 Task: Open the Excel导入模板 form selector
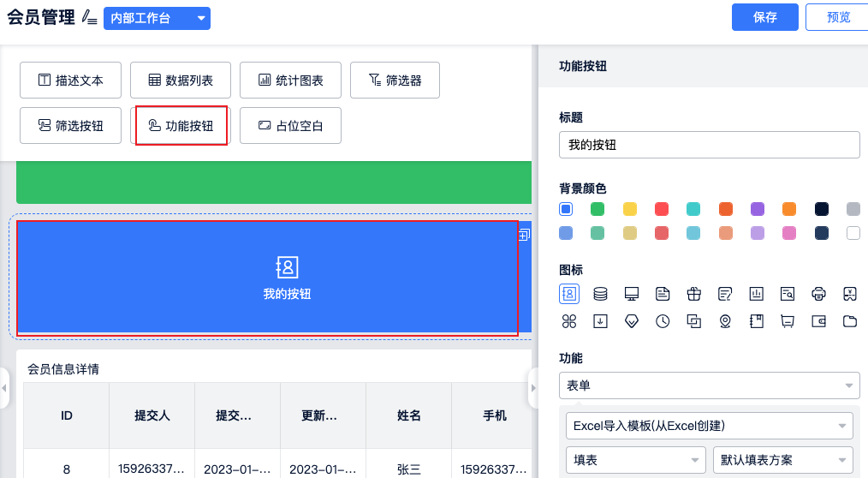(x=709, y=425)
